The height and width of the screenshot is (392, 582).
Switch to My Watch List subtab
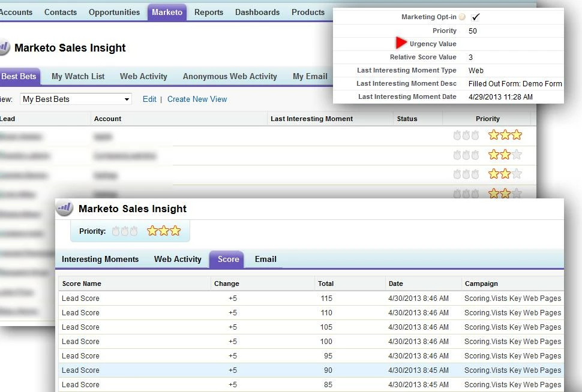click(x=78, y=76)
